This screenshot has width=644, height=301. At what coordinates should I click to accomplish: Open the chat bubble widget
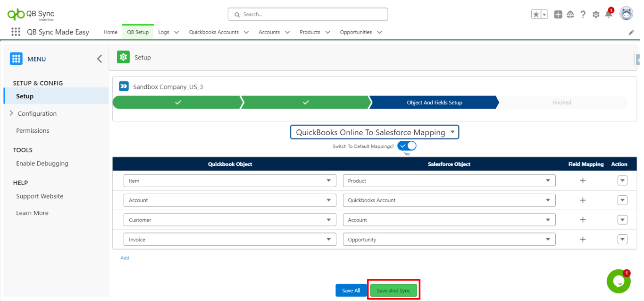(x=619, y=281)
